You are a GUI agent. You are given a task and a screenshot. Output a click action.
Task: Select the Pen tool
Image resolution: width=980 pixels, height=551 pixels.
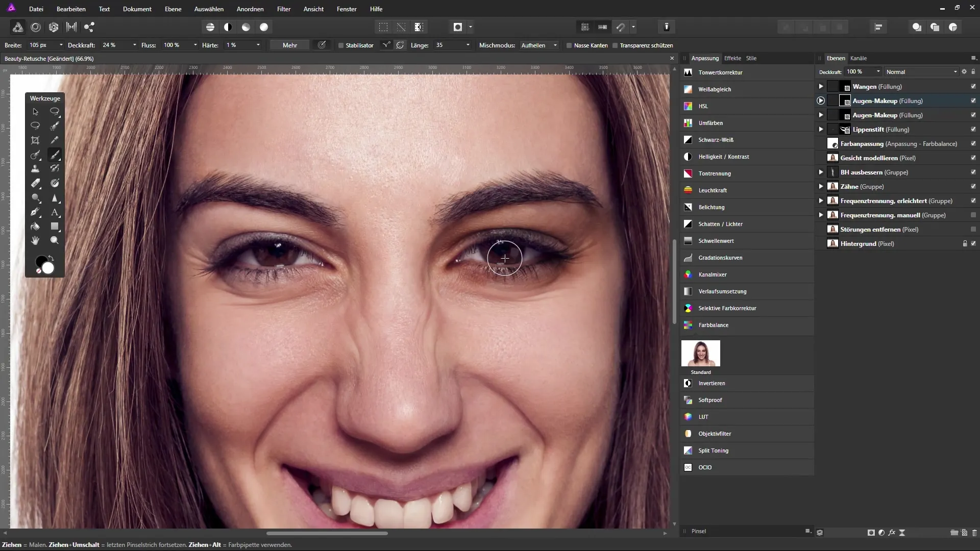pos(35,212)
